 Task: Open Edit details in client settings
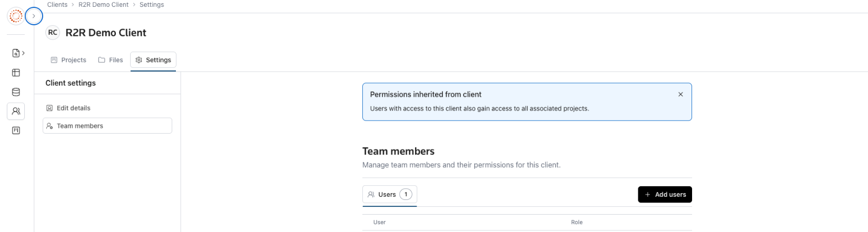(73, 108)
